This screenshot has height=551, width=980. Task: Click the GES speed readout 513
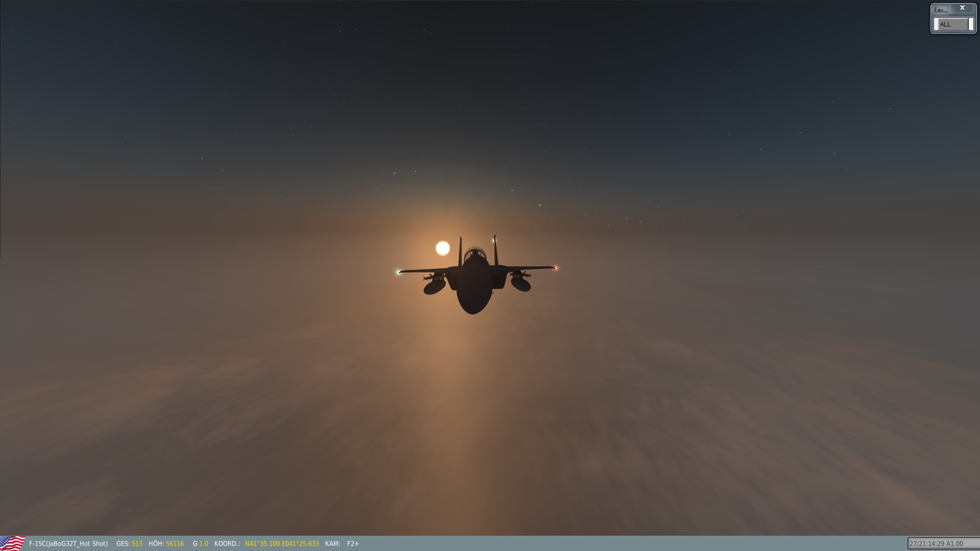click(137, 543)
